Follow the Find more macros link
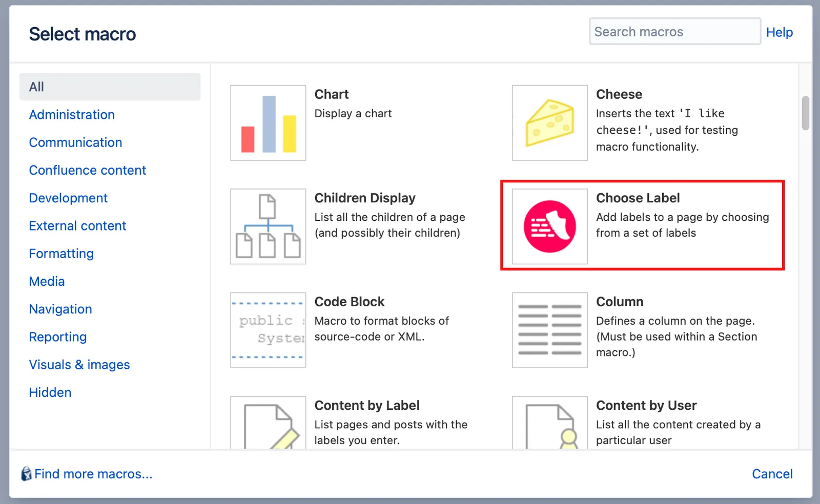This screenshot has width=820, height=504. [93, 474]
